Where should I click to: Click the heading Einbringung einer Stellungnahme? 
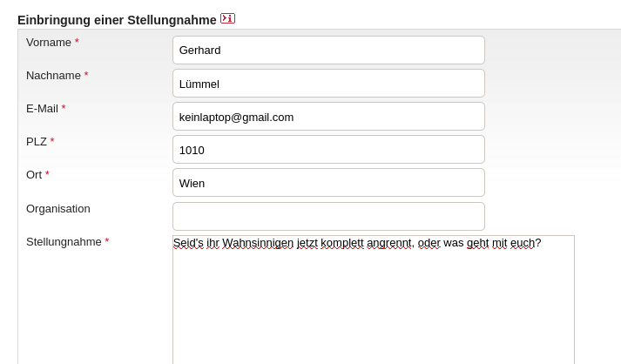[x=118, y=20]
